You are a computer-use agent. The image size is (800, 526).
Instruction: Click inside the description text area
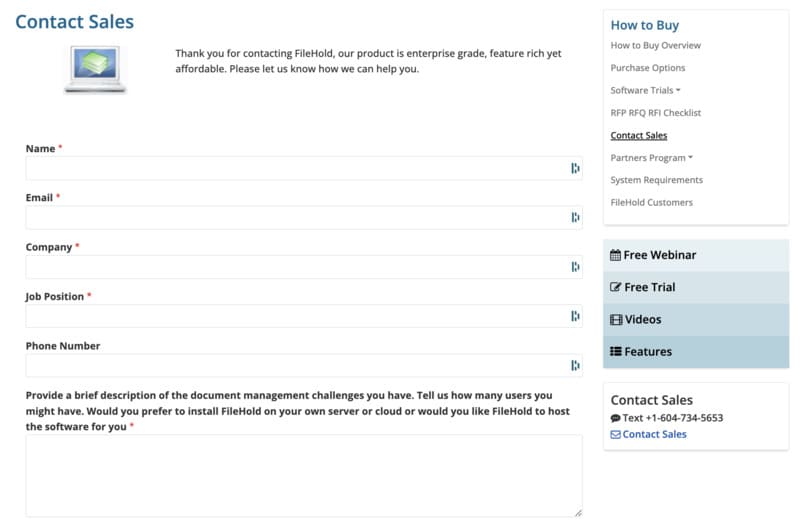click(304, 476)
